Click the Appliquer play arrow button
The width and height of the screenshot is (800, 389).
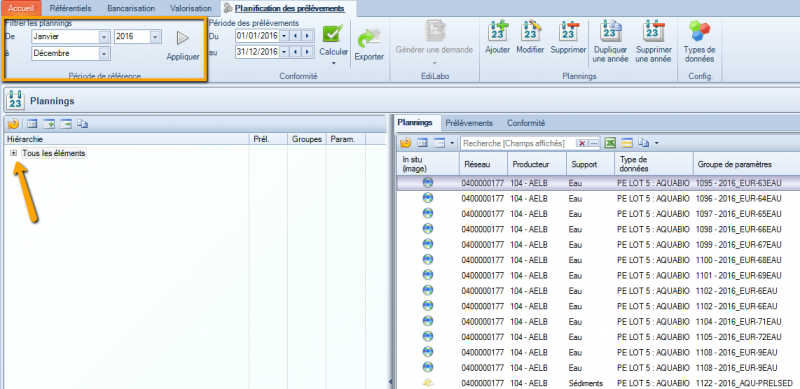click(183, 38)
